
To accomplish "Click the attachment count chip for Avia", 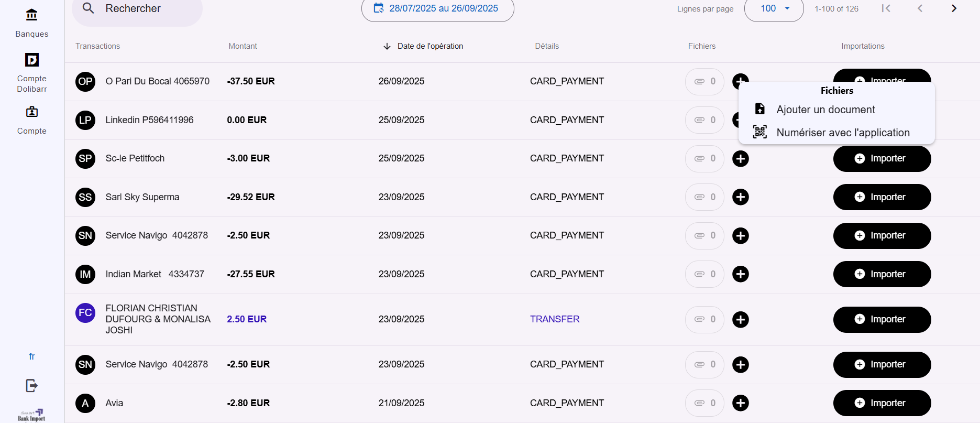I will (704, 403).
